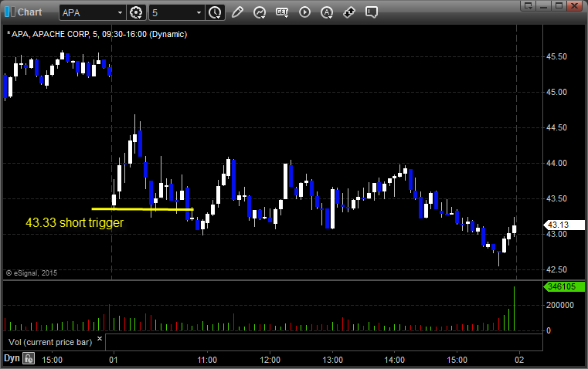Screen dimensions: 588x369
Task: Select the Vol (current price bar) tab
Action: coord(50,341)
